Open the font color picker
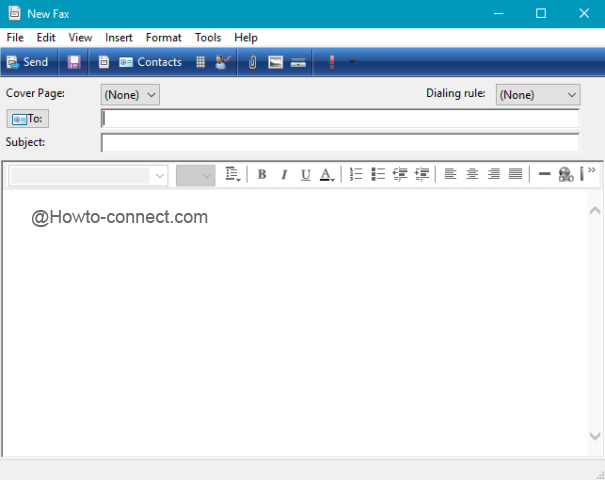This screenshot has width=605, height=480. tap(327, 174)
